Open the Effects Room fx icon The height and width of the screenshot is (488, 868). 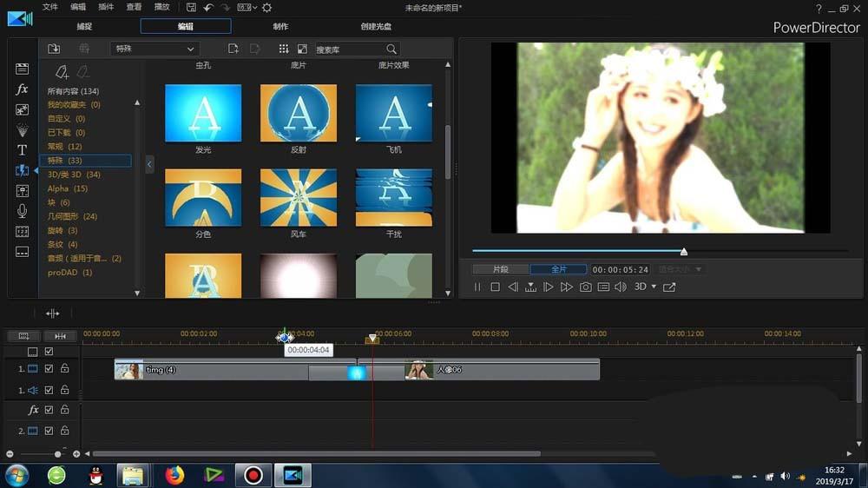[x=22, y=89]
